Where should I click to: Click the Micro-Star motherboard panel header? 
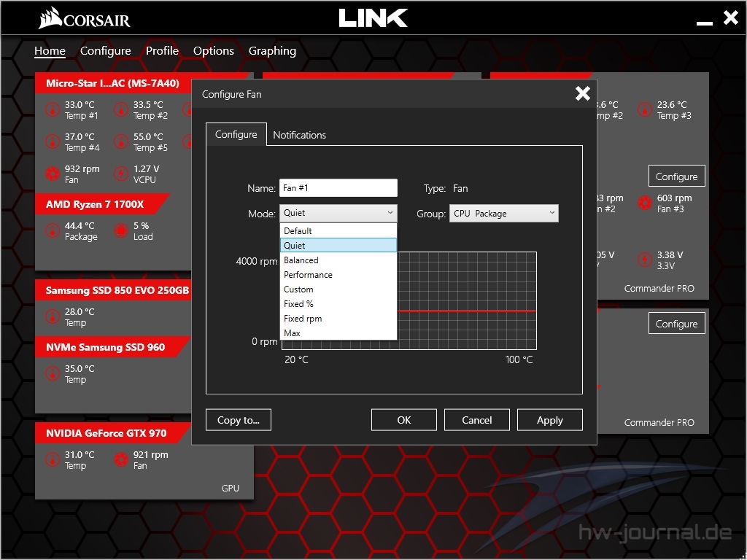point(112,83)
